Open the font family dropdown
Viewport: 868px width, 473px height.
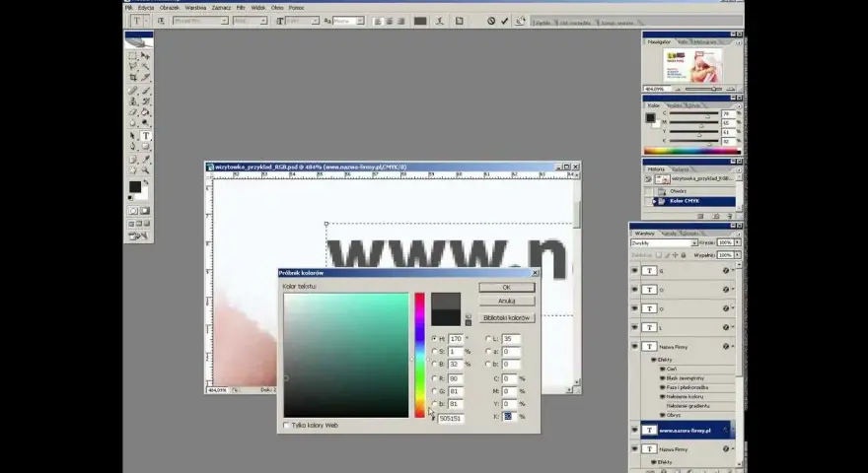click(224, 21)
